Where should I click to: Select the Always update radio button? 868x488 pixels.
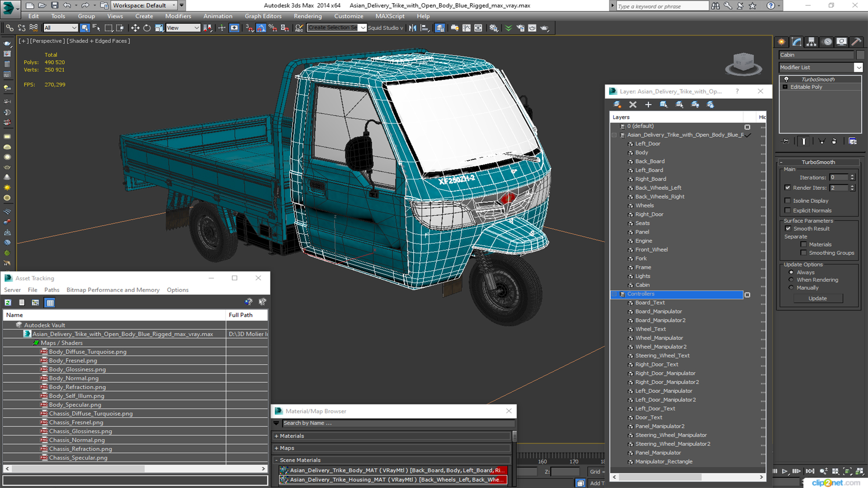click(791, 272)
